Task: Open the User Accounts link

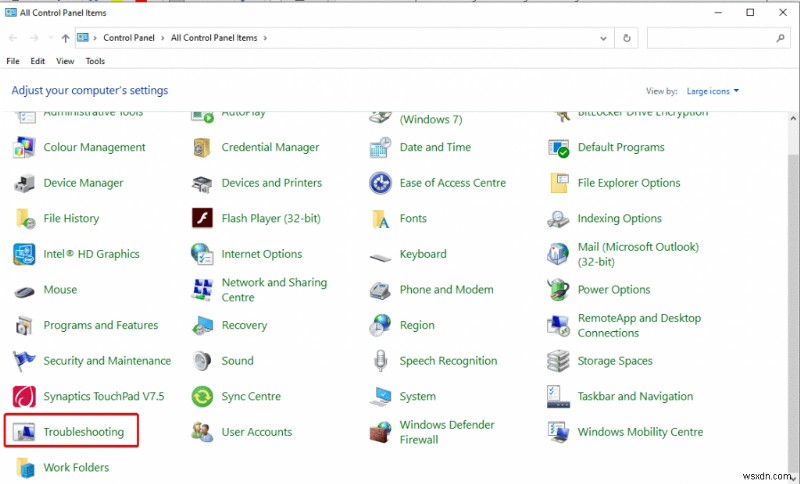Action: 257,432
